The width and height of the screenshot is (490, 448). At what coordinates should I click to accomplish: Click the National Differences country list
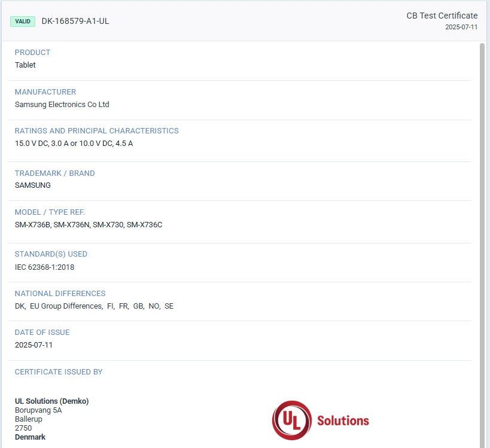click(94, 306)
